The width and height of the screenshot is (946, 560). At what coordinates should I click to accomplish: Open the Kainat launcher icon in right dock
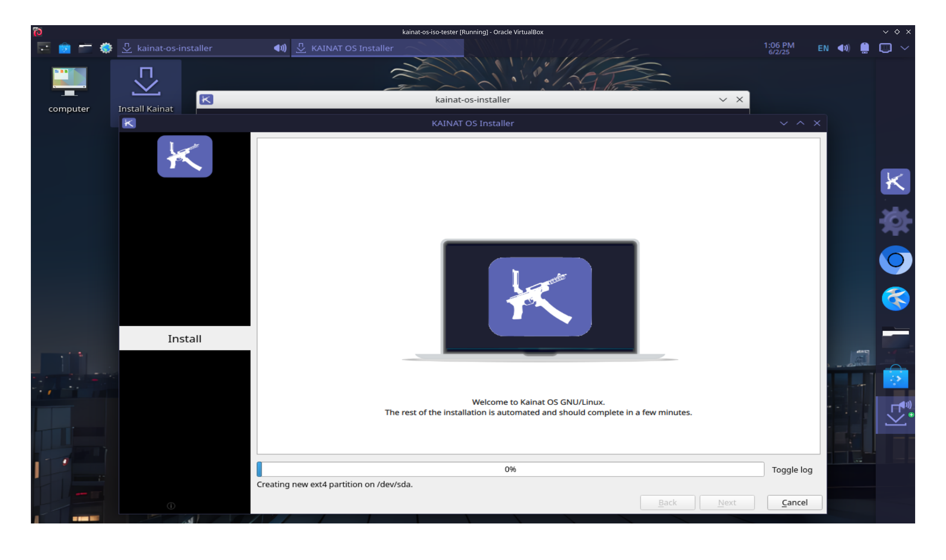coord(895,182)
